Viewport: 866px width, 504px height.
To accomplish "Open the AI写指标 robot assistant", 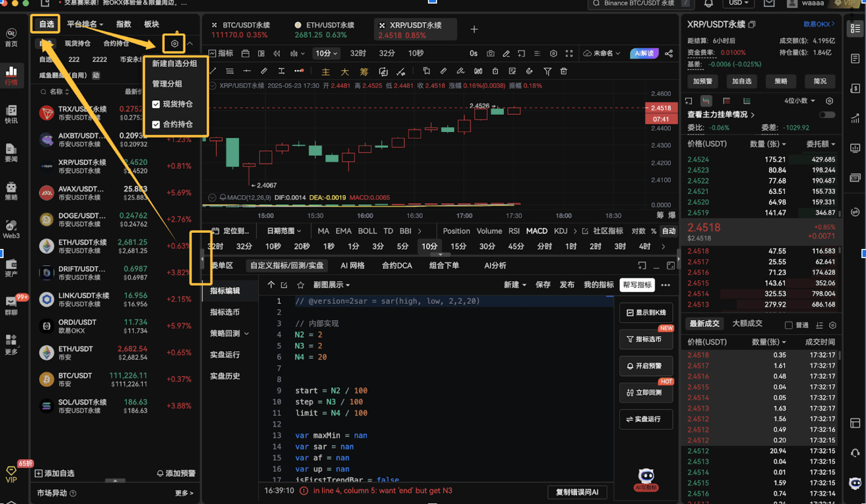I will (x=646, y=479).
